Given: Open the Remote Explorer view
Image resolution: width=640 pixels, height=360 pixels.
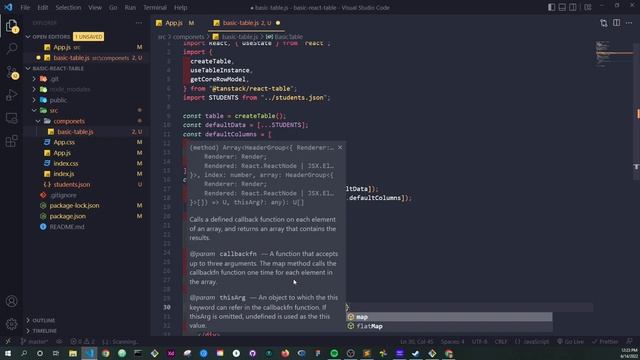Looking at the screenshot, I should (x=12, y=118).
